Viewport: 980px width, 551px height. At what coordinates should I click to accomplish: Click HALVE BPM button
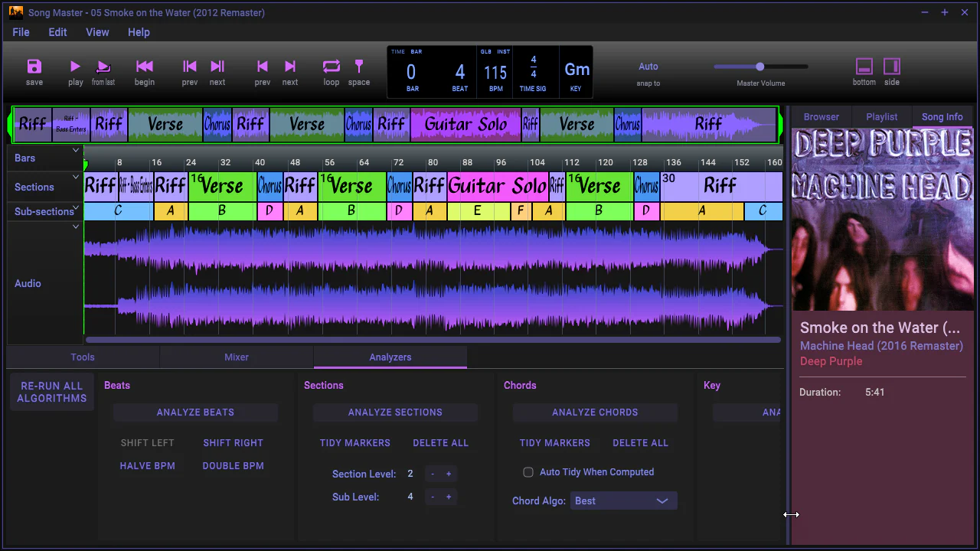point(148,466)
